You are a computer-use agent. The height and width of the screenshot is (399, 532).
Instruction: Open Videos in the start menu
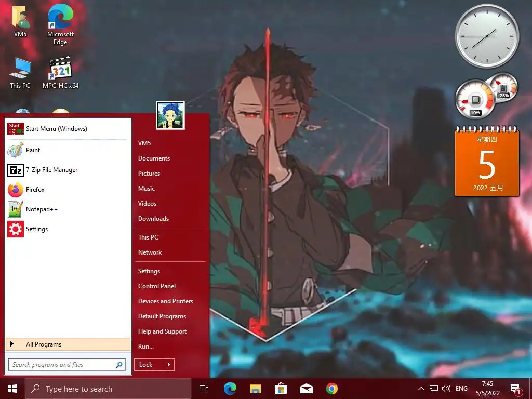point(147,204)
